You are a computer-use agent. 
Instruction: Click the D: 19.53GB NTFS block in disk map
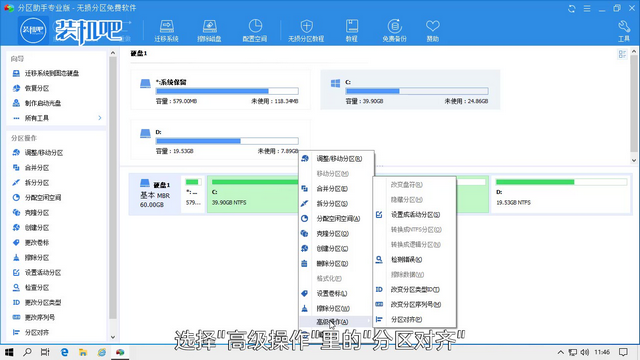click(x=561, y=194)
